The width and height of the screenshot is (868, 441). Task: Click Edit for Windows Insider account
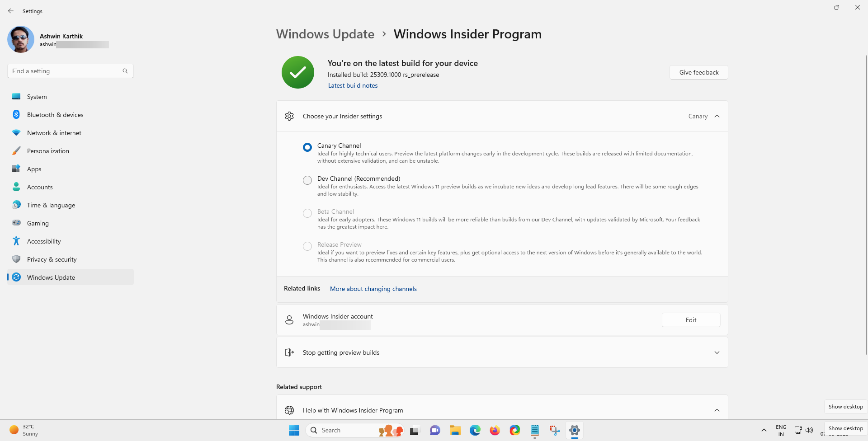(691, 320)
